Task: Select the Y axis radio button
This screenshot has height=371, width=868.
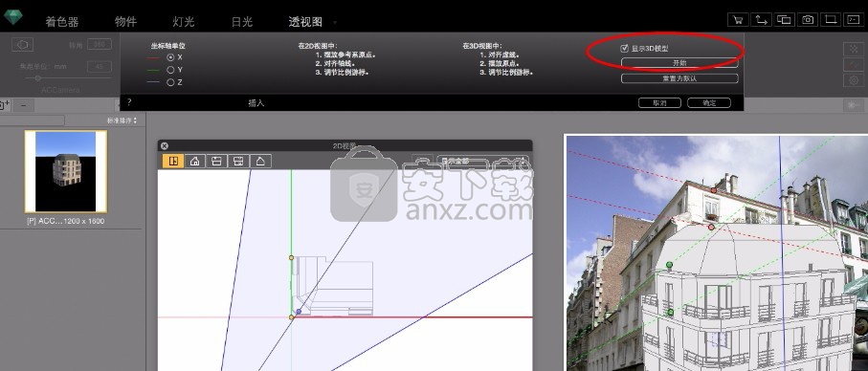Action: click(x=170, y=70)
